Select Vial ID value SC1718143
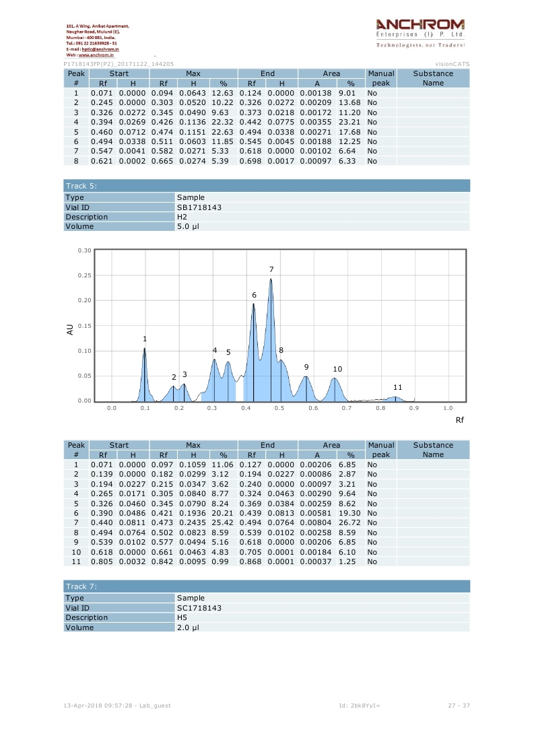This screenshot has width=534, height=756. (x=199, y=608)
